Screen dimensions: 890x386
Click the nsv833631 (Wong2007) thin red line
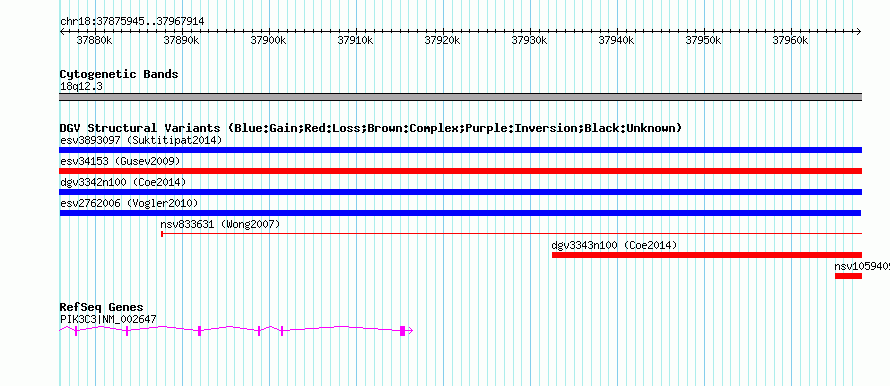click(x=511, y=233)
